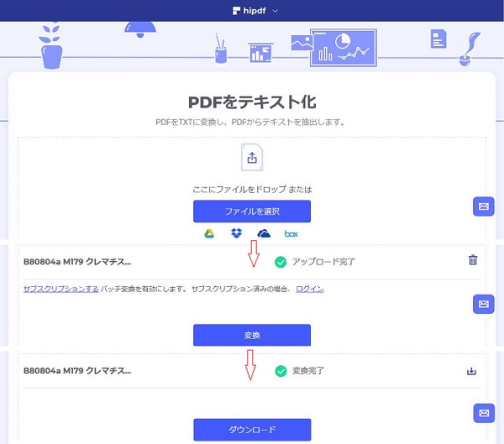Click the download icon in 変換完了 row

(x=471, y=371)
